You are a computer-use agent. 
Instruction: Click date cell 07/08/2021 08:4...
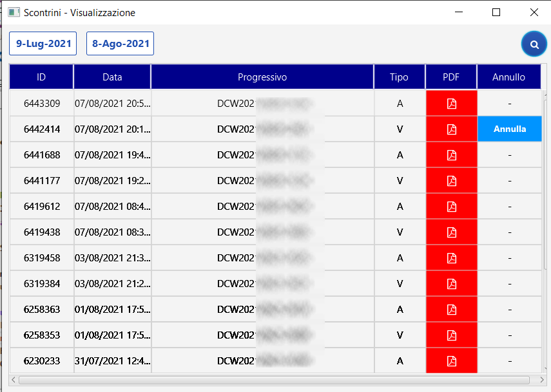point(112,207)
